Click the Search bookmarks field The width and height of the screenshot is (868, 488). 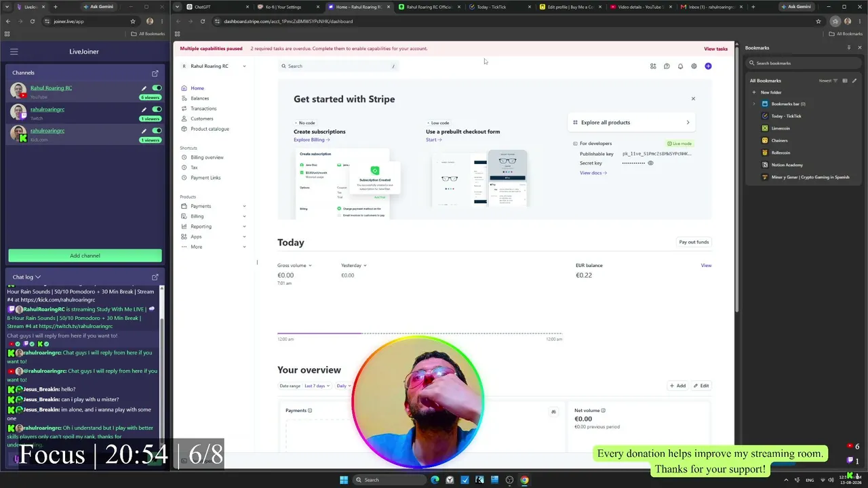(804, 63)
